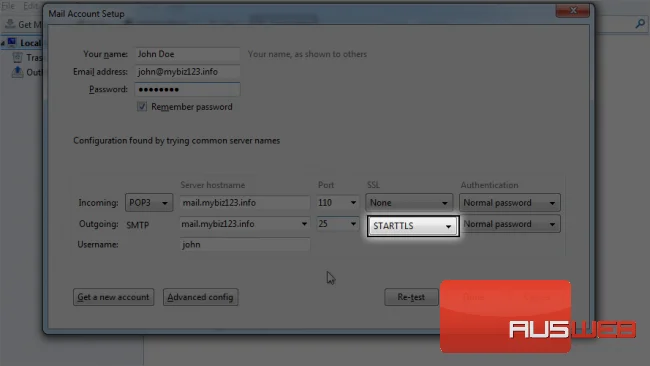
Task: Open Advanced config
Action: coord(200,297)
